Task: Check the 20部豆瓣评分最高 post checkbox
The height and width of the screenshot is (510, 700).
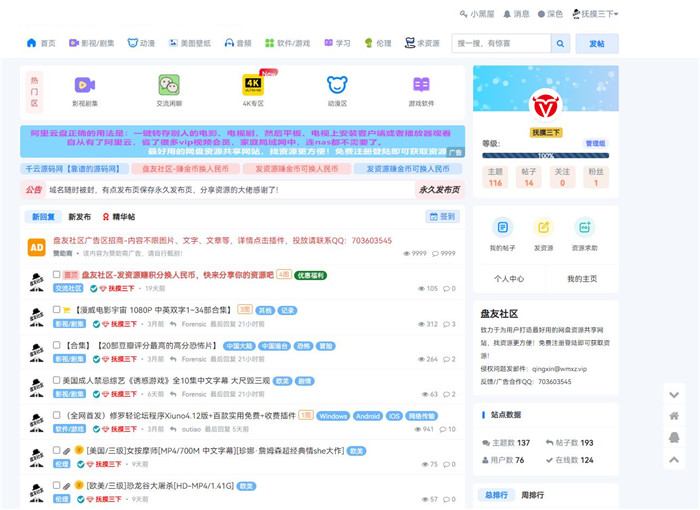Action: pos(57,345)
